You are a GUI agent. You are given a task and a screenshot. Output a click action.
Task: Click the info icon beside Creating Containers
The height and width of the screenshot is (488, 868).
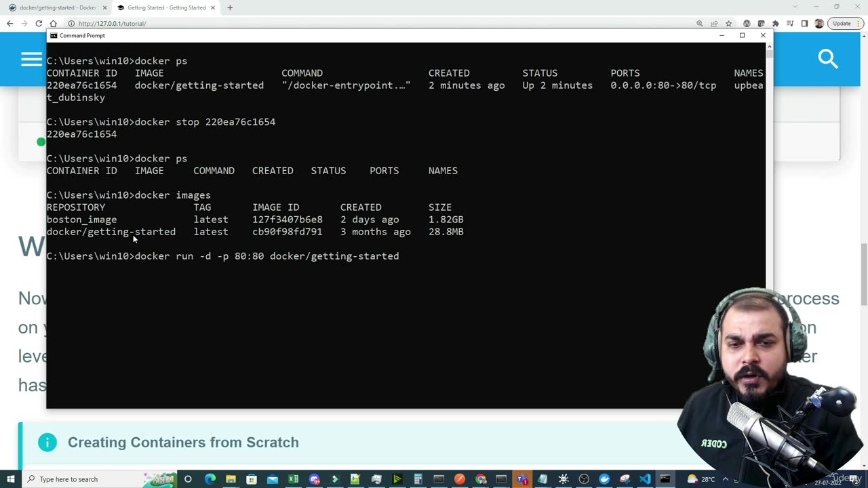pyautogui.click(x=47, y=443)
